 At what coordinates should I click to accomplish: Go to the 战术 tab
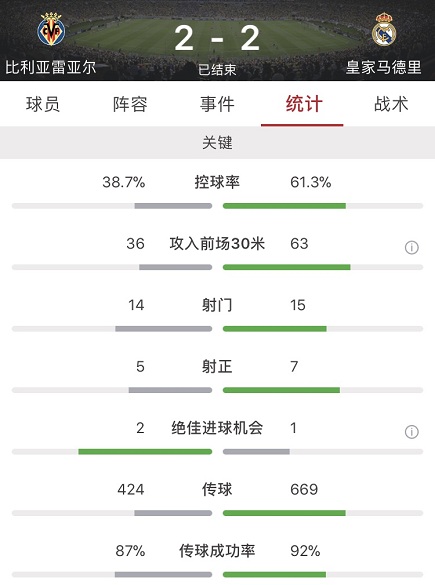pyautogui.click(x=391, y=104)
